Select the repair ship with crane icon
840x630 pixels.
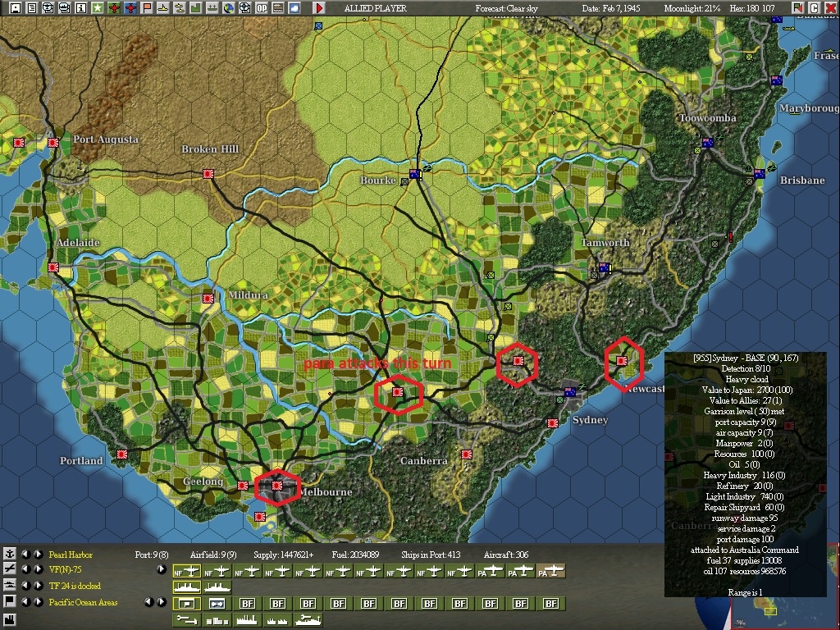click(308, 620)
